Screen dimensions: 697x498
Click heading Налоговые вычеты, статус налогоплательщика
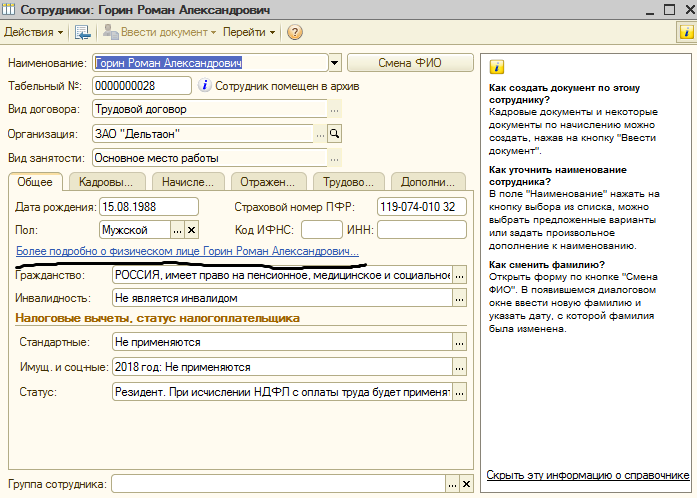[x=157, y=318]
